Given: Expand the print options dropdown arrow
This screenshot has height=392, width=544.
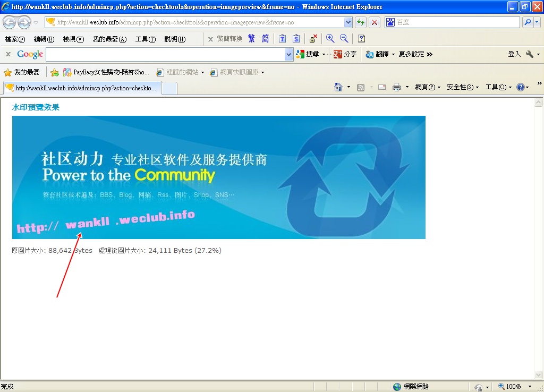Looking at the screenshot, I should 407,87.
